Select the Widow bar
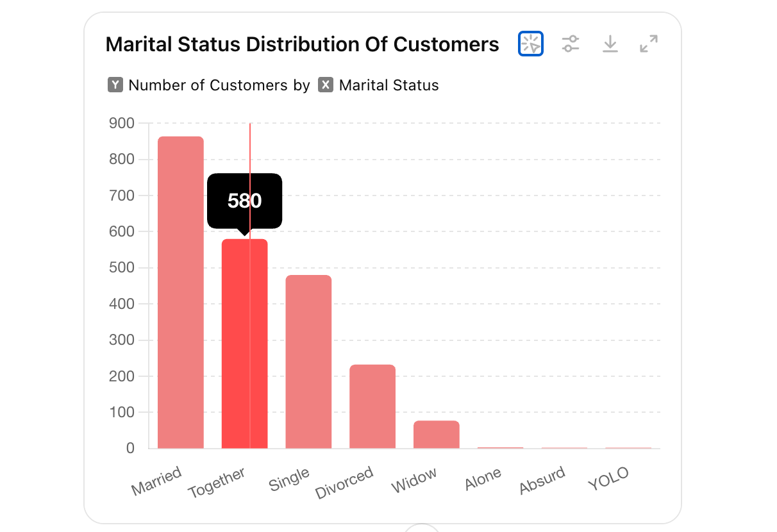The width and height of the screenshot is (777, 532). 437,435
